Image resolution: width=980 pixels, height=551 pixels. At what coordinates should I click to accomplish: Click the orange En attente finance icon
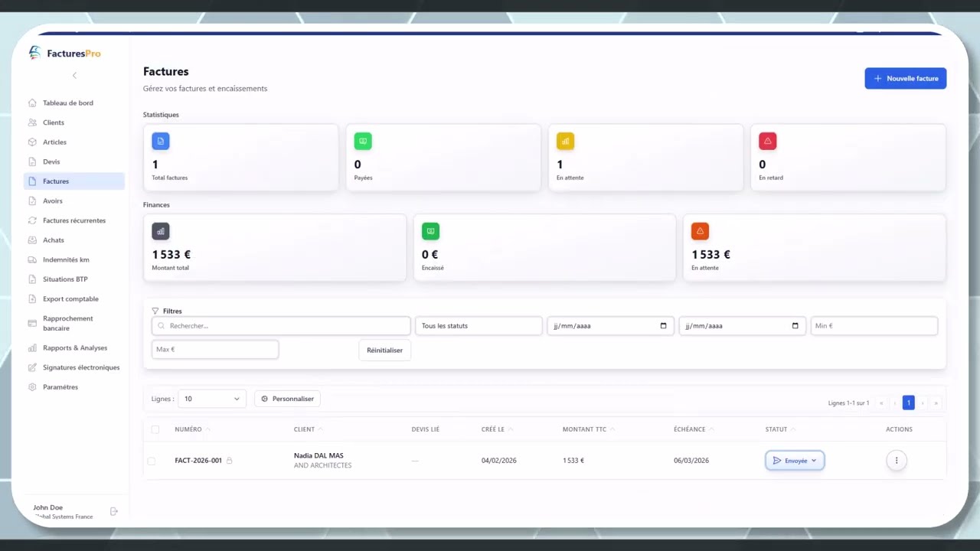(700, 231)
